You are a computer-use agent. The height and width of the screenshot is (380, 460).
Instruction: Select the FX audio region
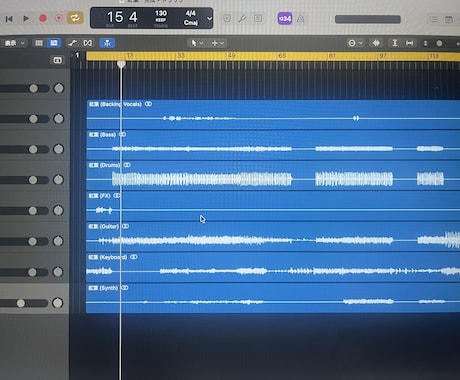[x=273, y=206]
